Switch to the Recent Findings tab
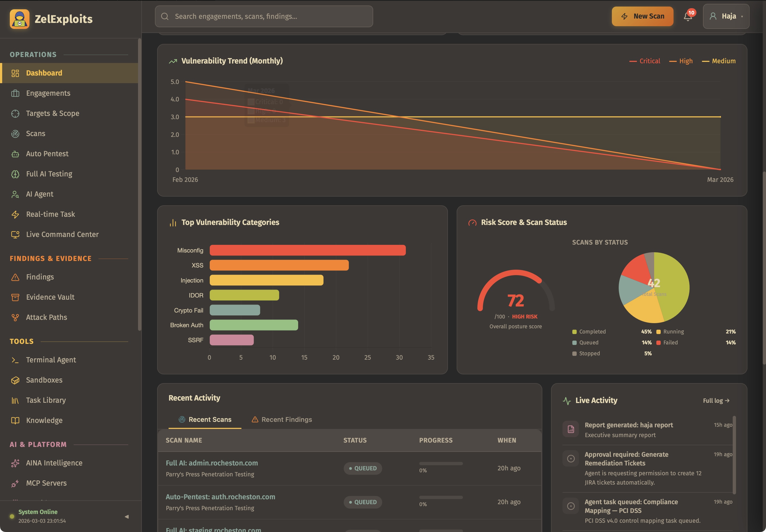 pyautogui.click(x=286, y=419)
